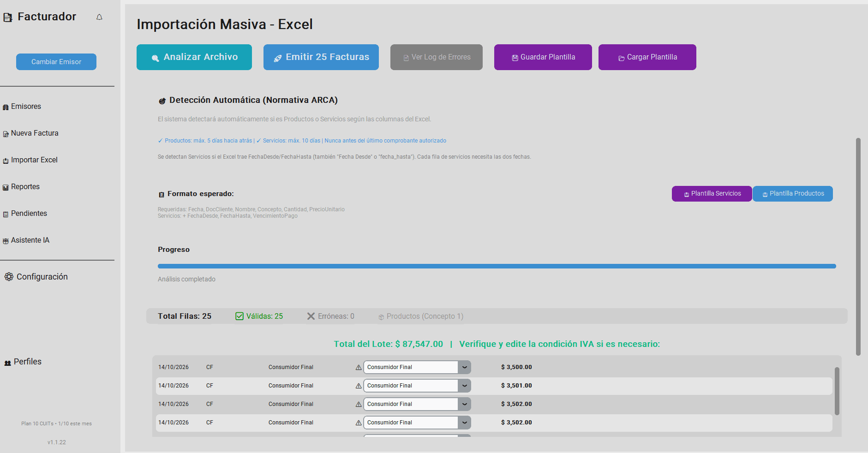Download the Plantilla Productos template
Screen dimensions: 868x453
click(x=793, y=194)
